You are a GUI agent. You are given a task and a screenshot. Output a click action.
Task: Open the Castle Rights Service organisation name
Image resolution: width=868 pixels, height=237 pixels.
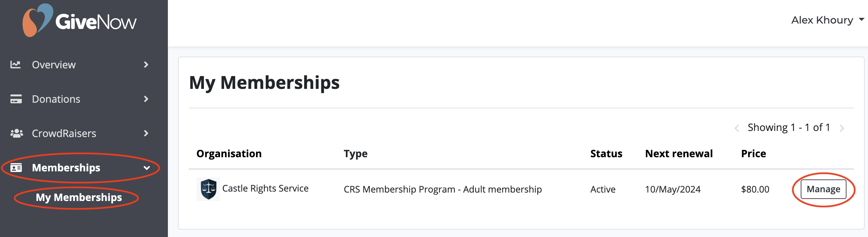point(265,189)
